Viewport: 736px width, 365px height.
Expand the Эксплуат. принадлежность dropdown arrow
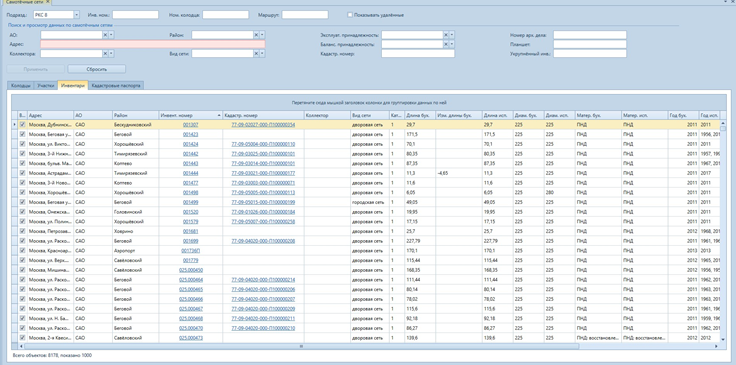tap(452, 35)
